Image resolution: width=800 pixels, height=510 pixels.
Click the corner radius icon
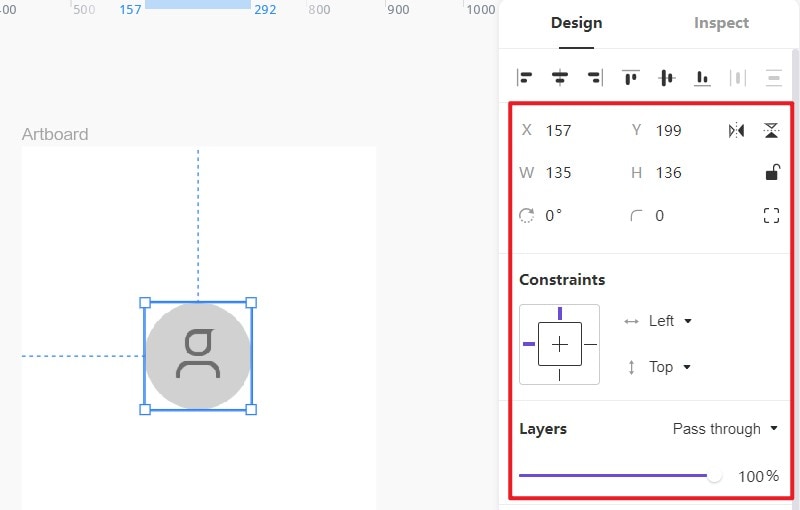click(x=636, y=216)
